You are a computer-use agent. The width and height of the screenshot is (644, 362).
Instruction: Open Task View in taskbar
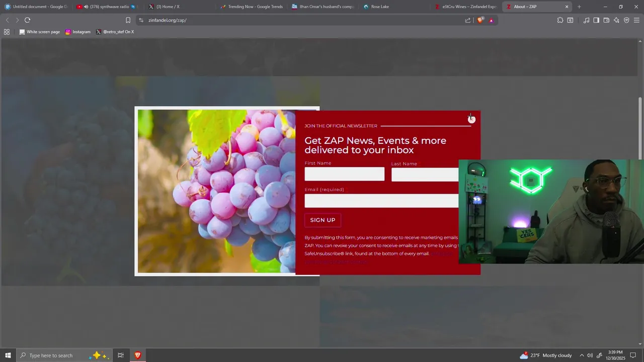click(x=121, y=355)
